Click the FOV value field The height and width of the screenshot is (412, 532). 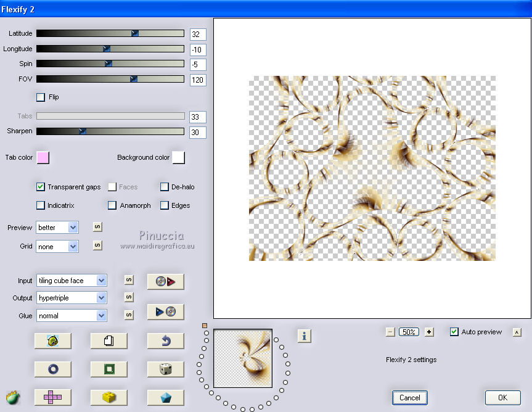coord(198,80)
